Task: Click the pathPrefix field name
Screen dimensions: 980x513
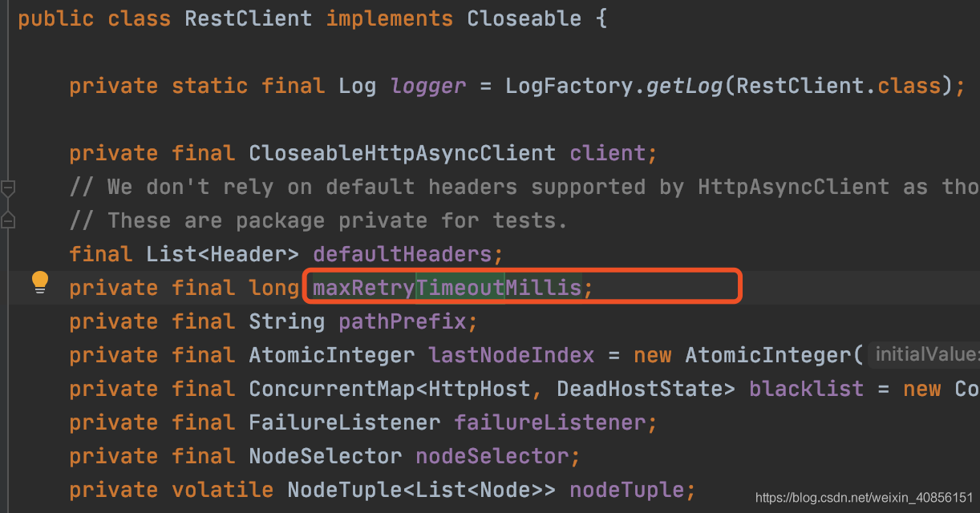Action: click(x=402, y=321)
